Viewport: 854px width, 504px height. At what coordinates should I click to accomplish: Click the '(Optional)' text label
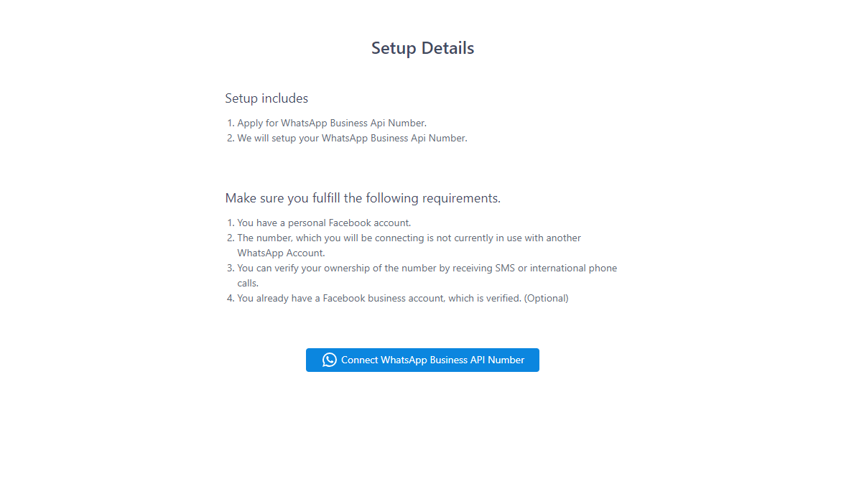[546, 298]
